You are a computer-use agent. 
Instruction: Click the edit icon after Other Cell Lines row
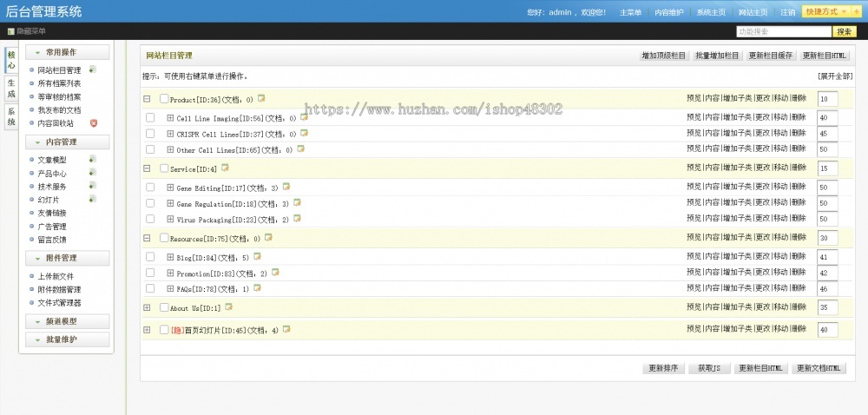pos(300,148)
